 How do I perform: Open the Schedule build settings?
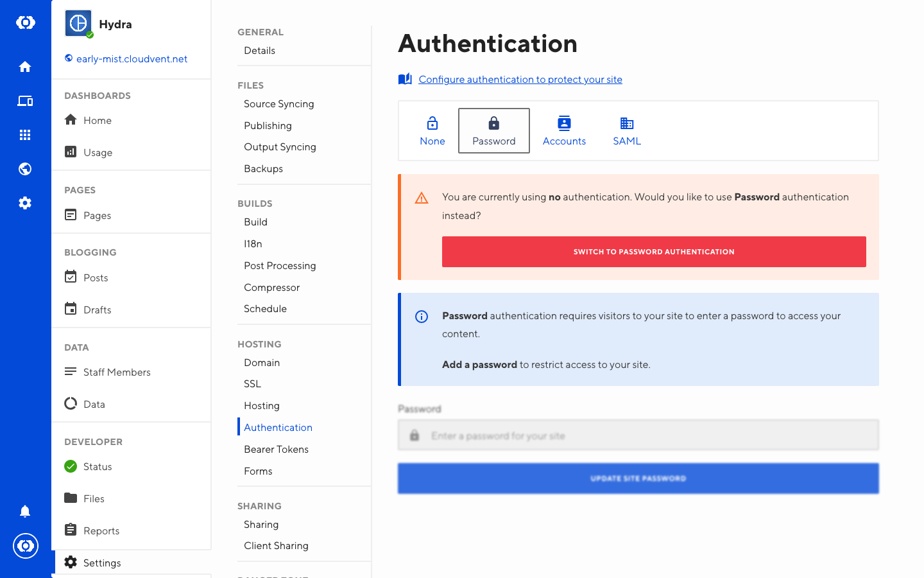(x=266, y=309)
